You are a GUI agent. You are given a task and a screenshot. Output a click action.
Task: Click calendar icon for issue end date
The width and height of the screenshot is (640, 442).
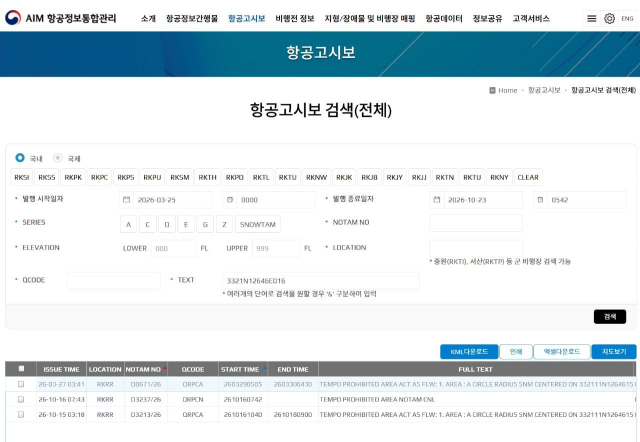click(x=437, y=200)
